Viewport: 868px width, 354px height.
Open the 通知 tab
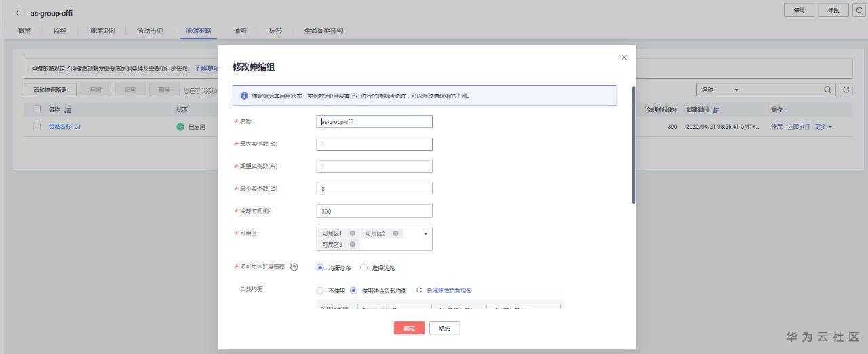[240, 31]
